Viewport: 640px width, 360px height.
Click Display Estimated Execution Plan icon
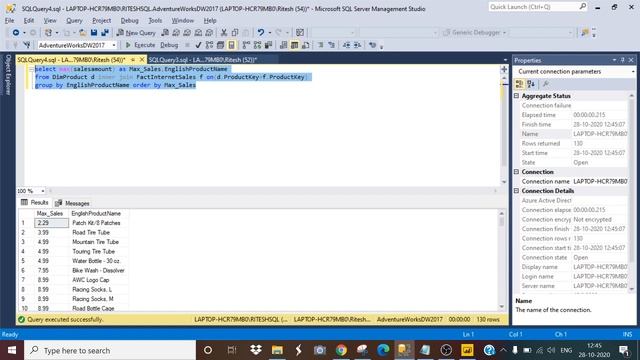[x=209, y=45]
